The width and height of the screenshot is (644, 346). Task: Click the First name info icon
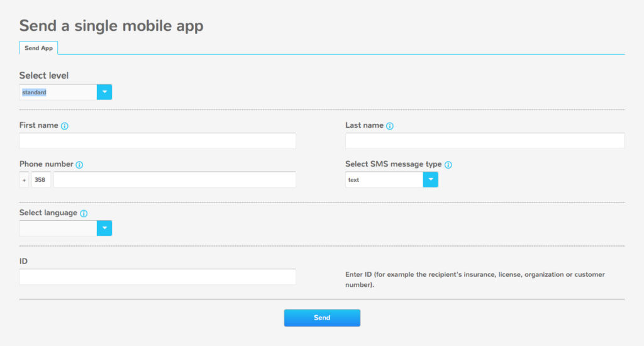[x=65, y=126]
